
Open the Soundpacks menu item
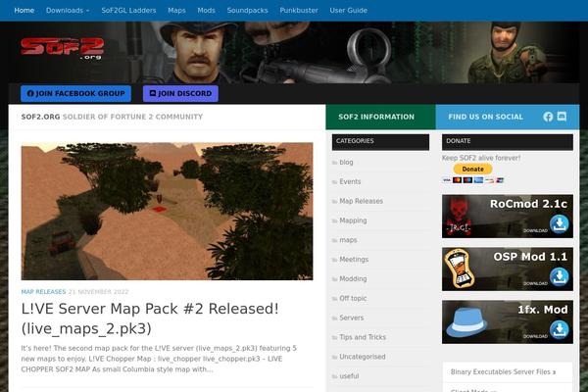[248, 11]
